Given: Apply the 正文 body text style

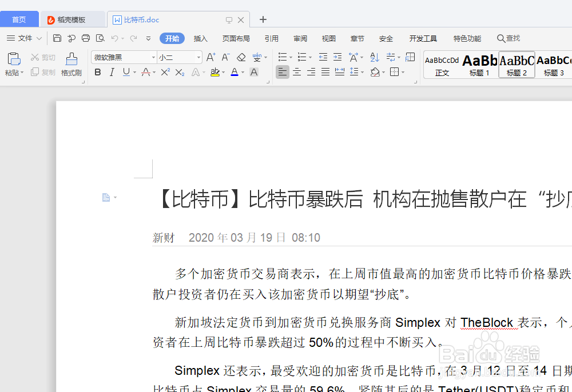Looking at the screenshot, I should pos(442,65).
